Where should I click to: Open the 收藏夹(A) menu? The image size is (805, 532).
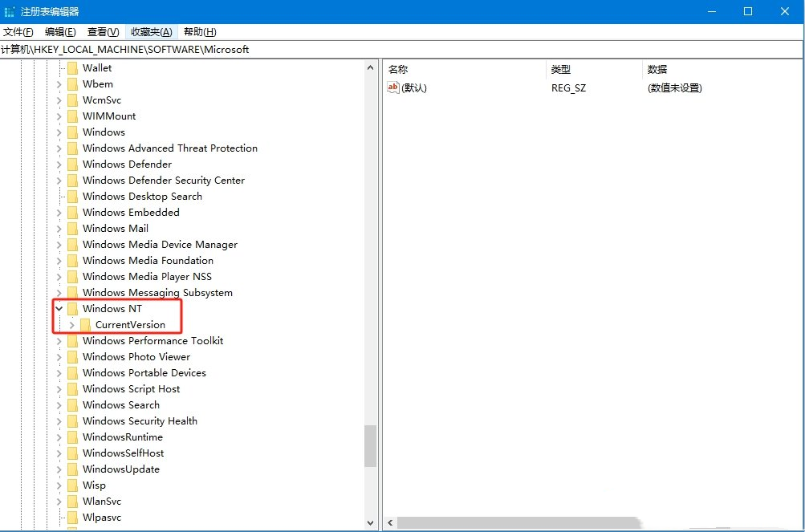point(152,32)
